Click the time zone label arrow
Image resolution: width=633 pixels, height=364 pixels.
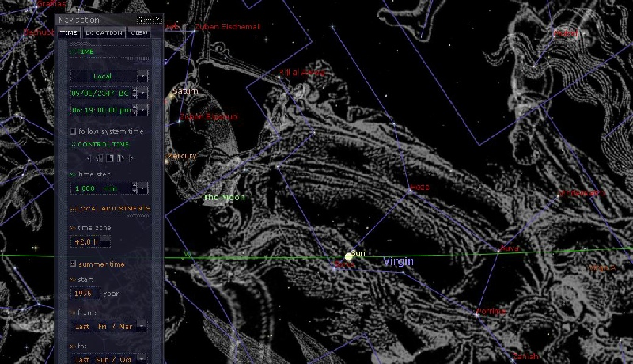pos(73,228)
